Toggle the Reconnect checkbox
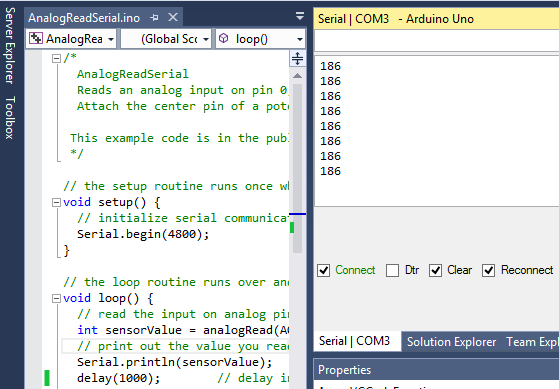This screenshot has width=559, height=389. (488, 271)
